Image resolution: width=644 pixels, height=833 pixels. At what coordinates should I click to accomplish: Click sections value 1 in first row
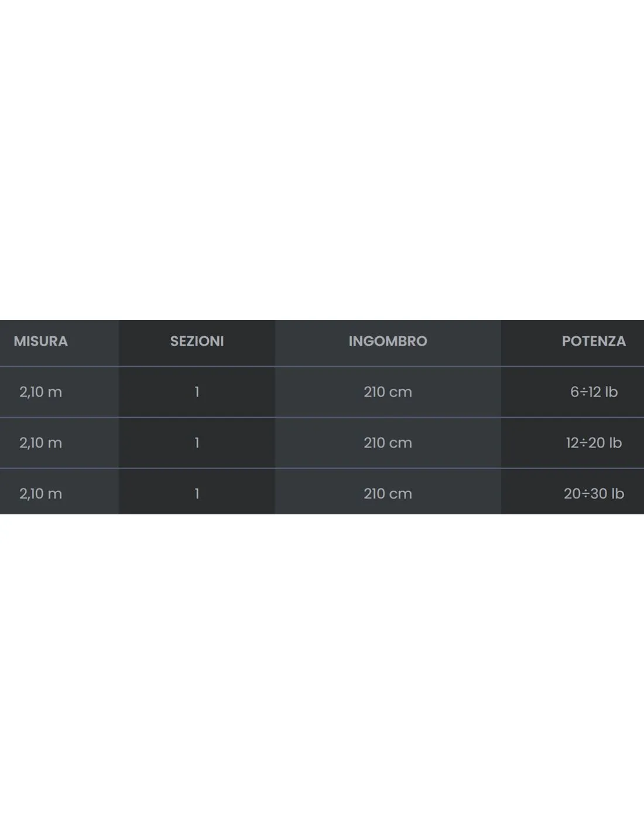[197, 392]
